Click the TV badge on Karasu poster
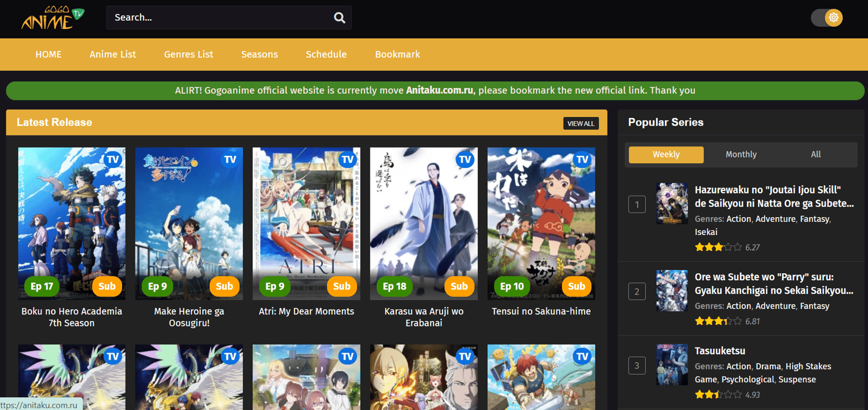This screenshot has width=868, height=410. (x=465, y=160)
